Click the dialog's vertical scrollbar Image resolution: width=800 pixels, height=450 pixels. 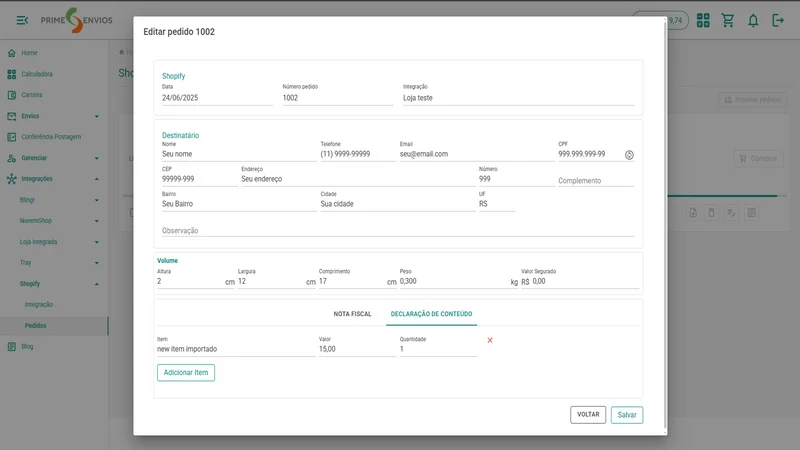pyautogui.click(x=665, y=224)
